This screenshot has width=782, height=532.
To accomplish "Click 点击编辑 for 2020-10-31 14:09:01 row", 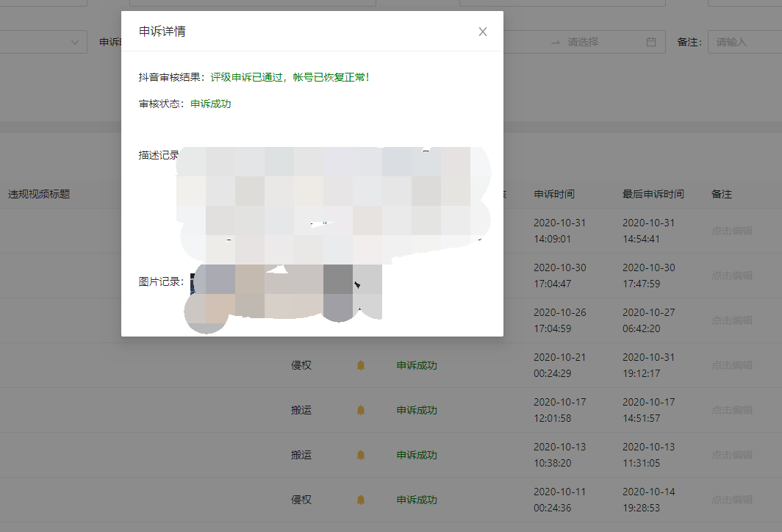I will 731,231.
